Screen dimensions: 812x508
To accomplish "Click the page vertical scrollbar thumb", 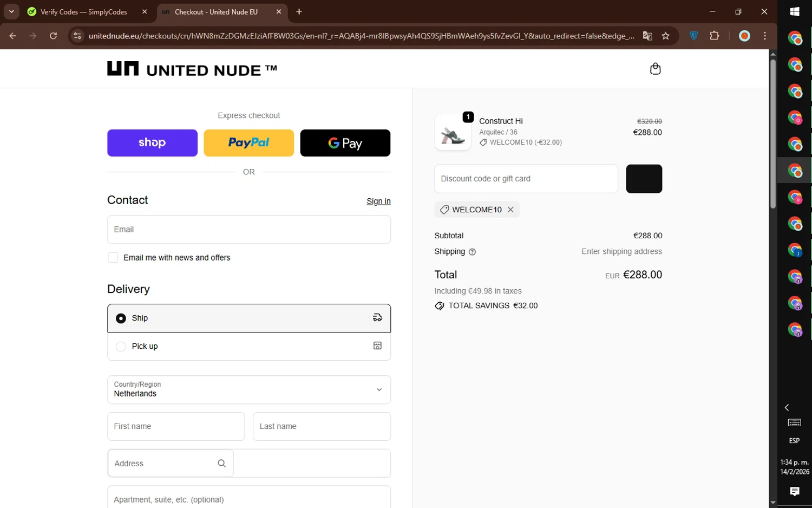I will (773, 133).
